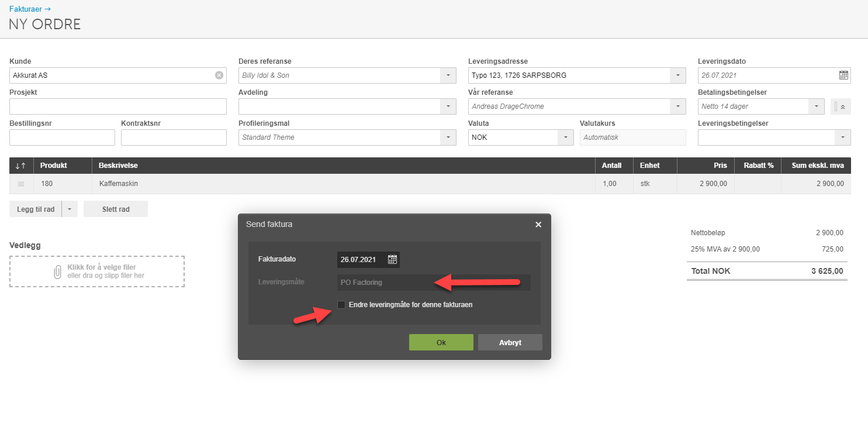Tick Endre leveringmåte for denne fakturaen checkbox

pyautogui.click(x=341, y=304)
